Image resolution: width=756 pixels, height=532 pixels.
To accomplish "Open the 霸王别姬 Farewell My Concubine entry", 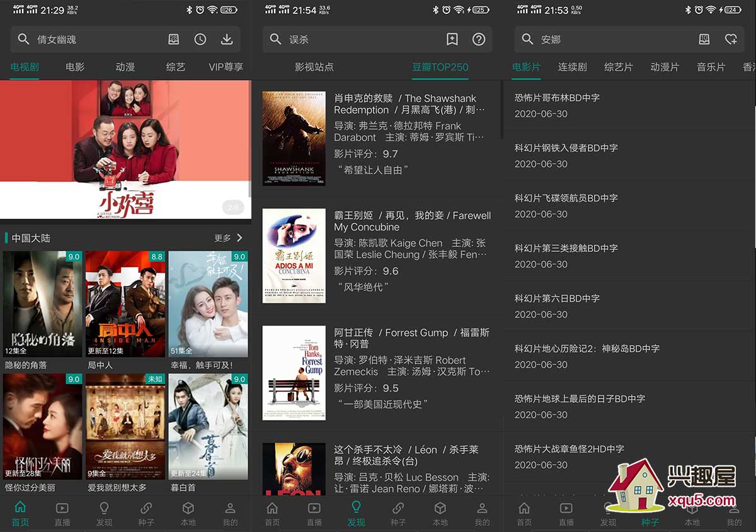I will 377,256.
